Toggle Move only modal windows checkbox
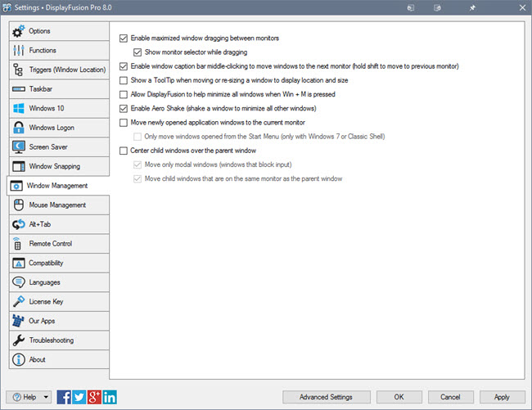This screenshot has height=410, width=532. pyautogui.click(x=138, y=164)
